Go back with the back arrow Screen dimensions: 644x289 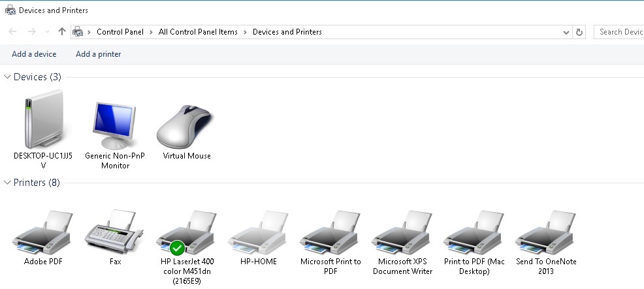coord(12,31)
